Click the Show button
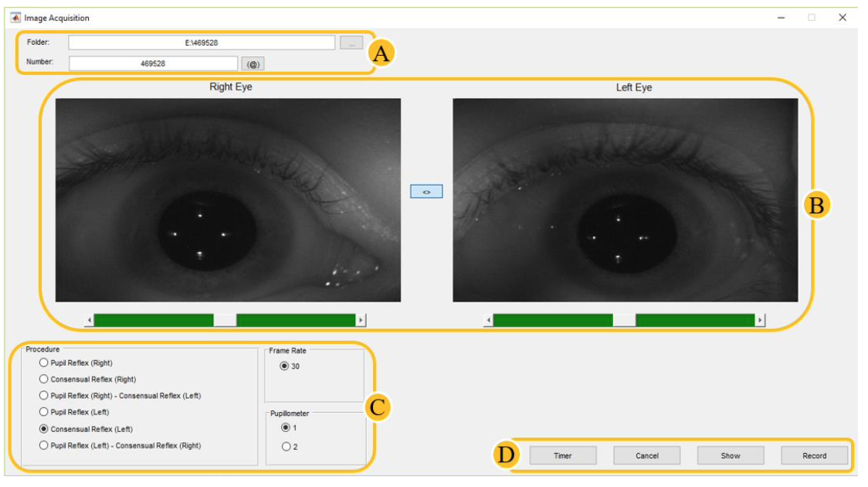This screenshot has width=868, height=487. pyautogui.click(x=731, y=456)
